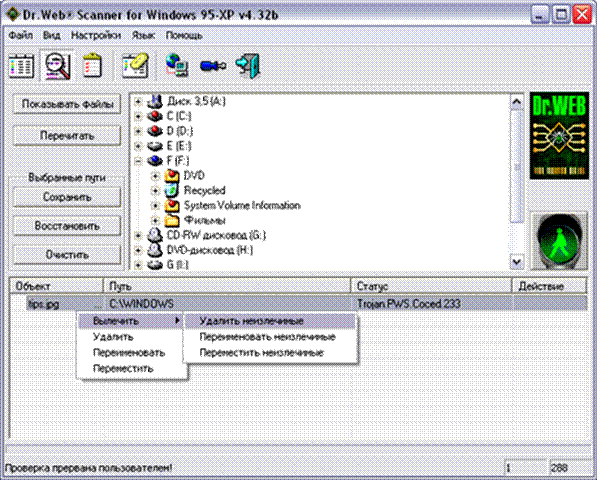Click the Восстановить button

pos(67,226)
